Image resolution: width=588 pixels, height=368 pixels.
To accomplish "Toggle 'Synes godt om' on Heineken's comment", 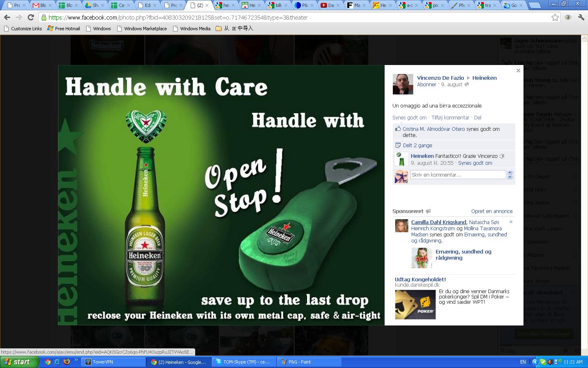I will click(x=475, y=163).
